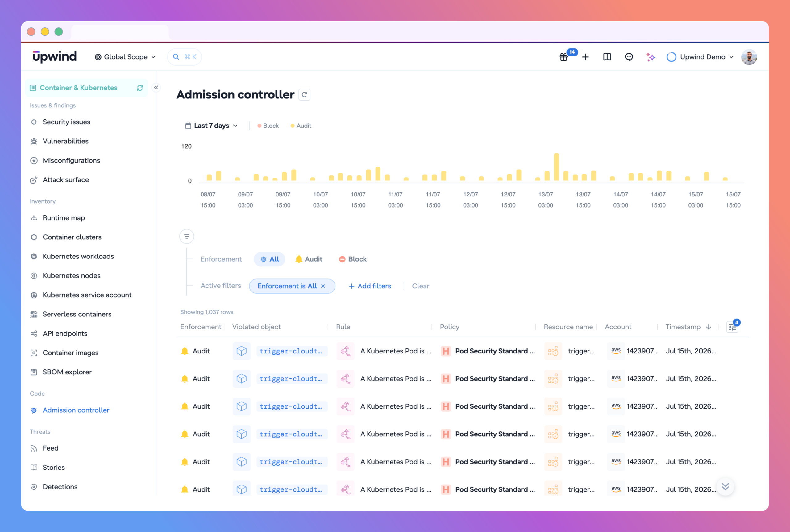Click the plus icon in the top bar
790x532 pixels.
[585, 57]
